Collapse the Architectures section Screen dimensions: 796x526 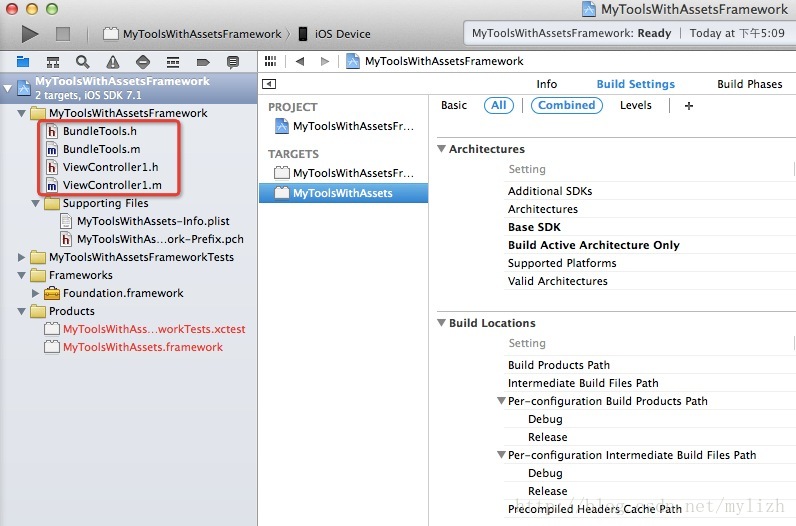point(442,149)
